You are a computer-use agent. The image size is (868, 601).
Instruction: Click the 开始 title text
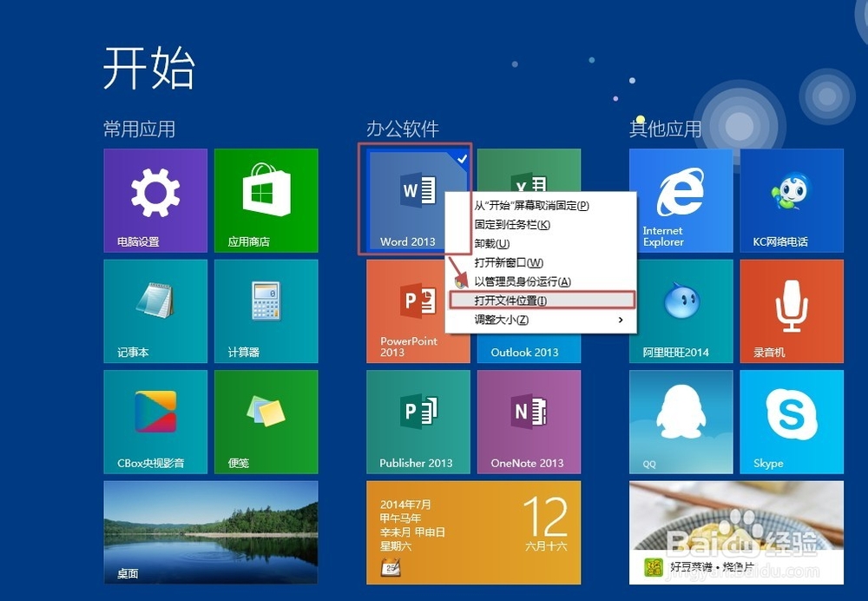click(x=149, y=68)
